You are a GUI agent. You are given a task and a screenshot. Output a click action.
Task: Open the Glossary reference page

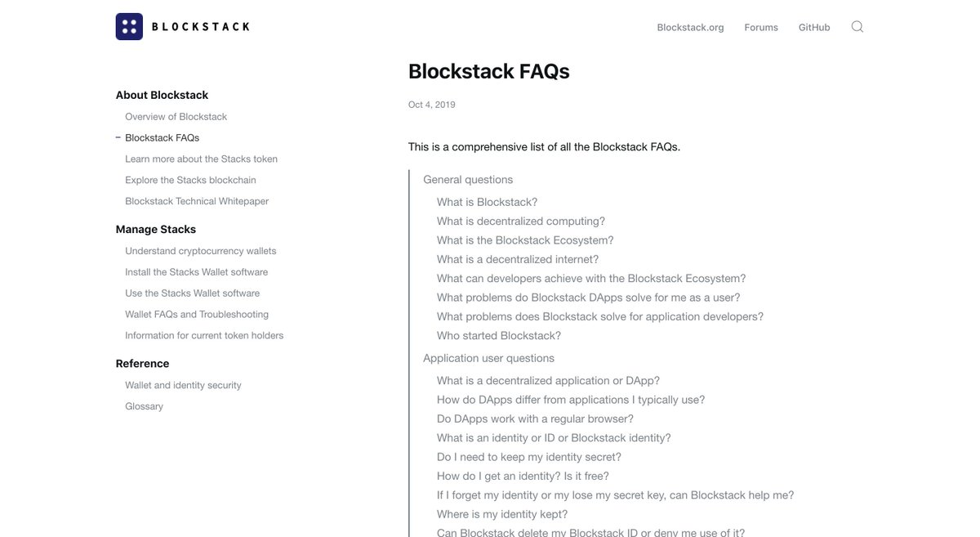[x=144, y=406]
